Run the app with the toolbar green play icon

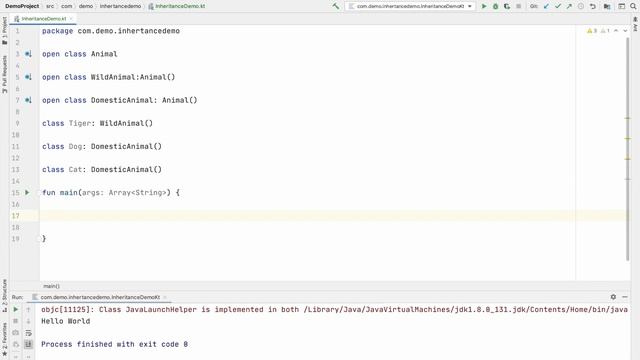pyautogui.click(x=484, y=6)
